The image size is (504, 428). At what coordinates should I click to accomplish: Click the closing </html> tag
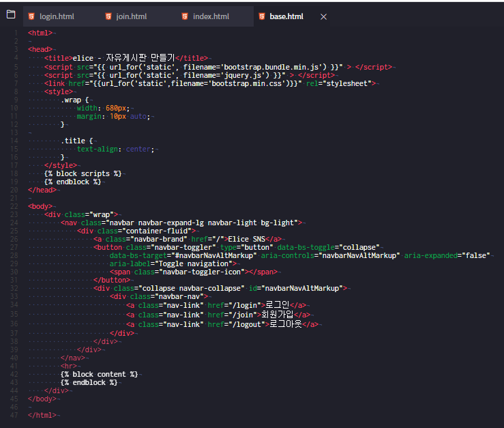(42, 415)
